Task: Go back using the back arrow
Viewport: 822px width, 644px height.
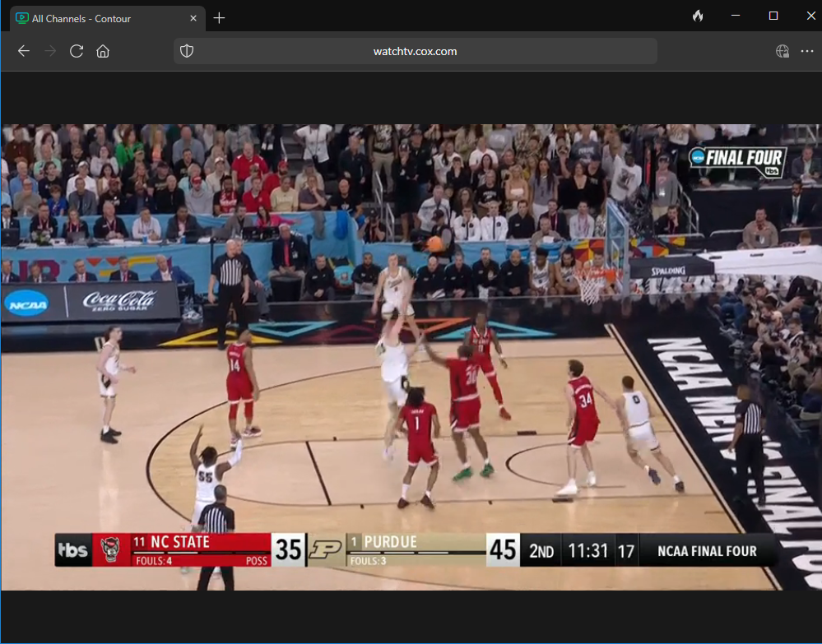Action: coord(24,51)
